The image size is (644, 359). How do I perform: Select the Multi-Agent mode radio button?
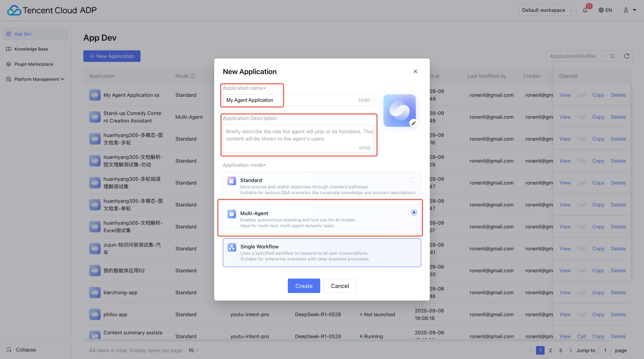[x=414, y=212]
